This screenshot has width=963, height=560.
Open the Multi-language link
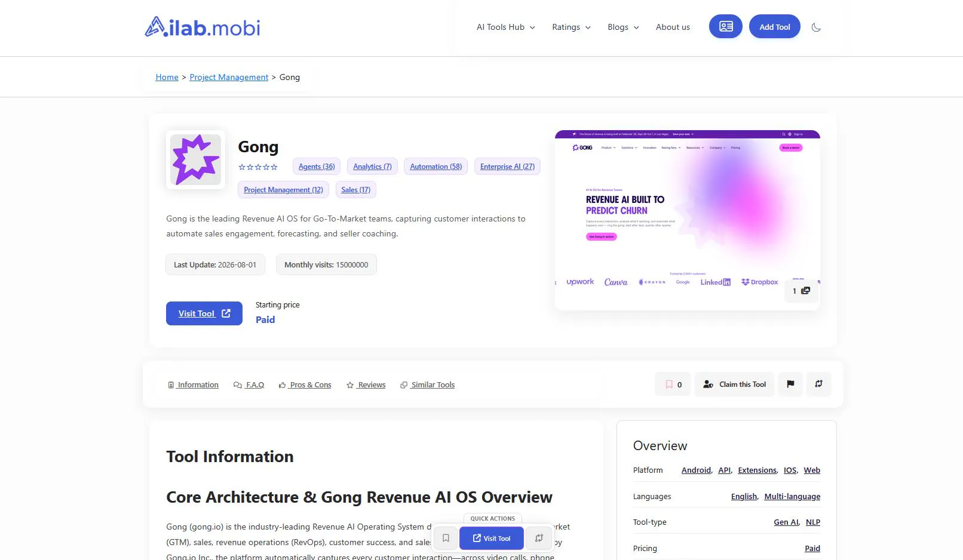pos(792,497)
